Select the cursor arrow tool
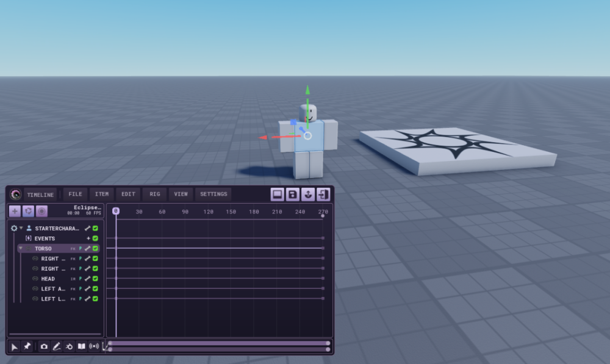Image resolution: width=610 pixels, height=364 pixels. click(15, 346)
